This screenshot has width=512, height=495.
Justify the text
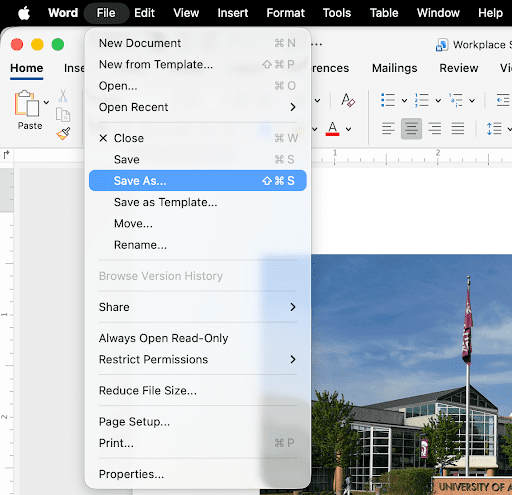pos(458,128)
